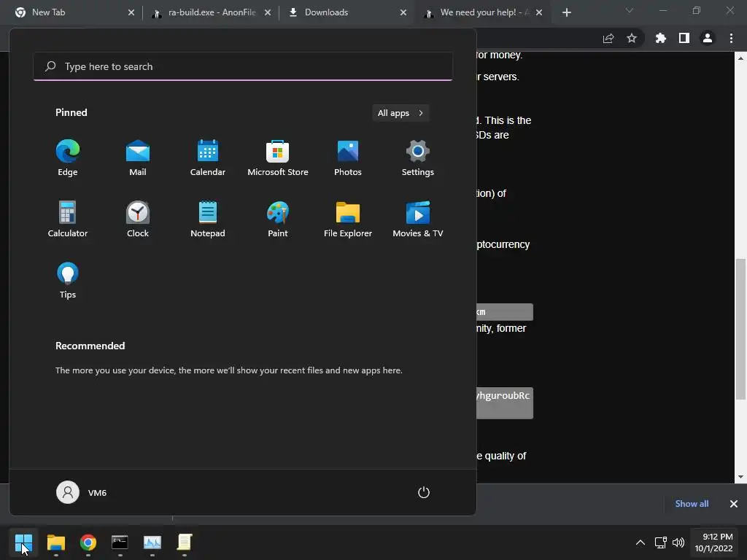The image size is (747, 560).
Task: Bookmark this page with star icon
Action: pyautogui.click(x=632, y=38)
